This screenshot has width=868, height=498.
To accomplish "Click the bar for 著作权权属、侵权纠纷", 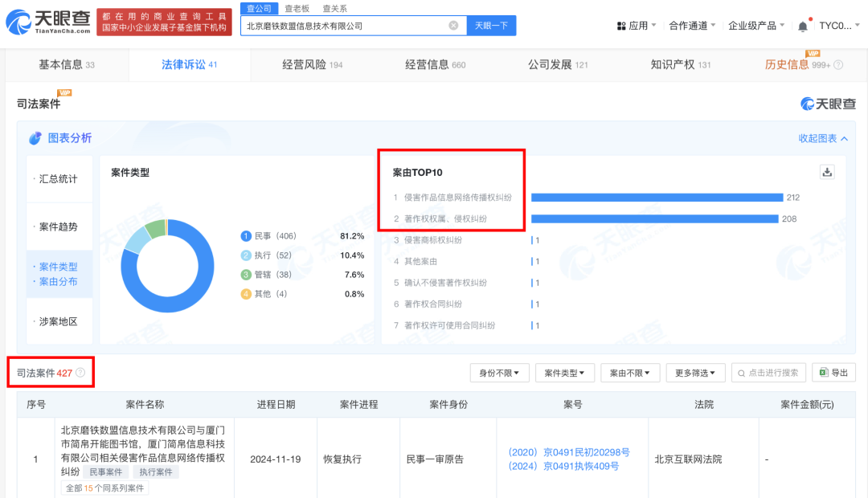I will click(655, 219).
